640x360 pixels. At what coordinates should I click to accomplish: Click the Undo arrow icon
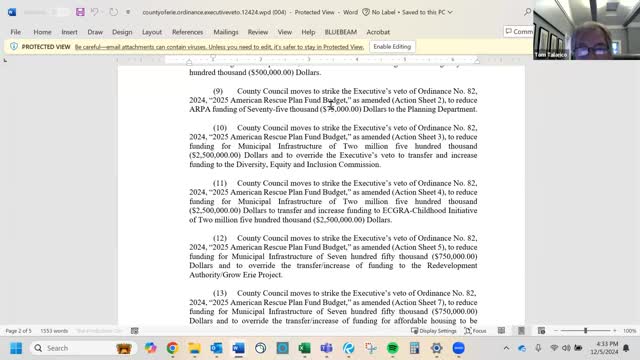pyautogui.click(x=94, y=12)
